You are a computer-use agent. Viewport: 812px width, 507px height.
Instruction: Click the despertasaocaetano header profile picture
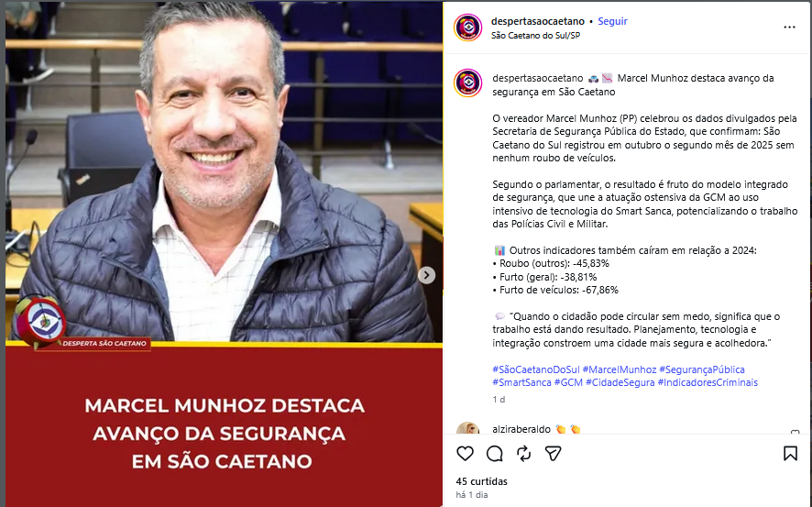click(467, 28)
